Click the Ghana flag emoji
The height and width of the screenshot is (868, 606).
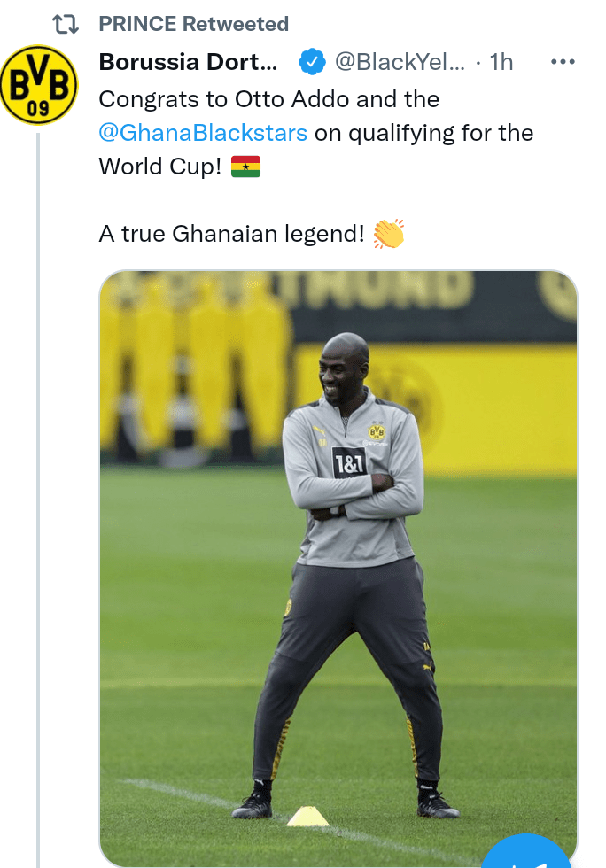pyautogui.click(x=245, y=167)
